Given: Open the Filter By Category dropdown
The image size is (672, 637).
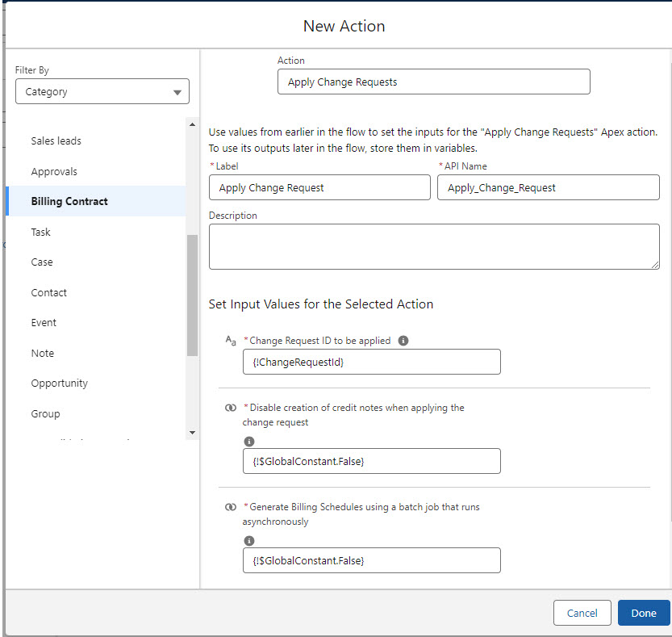Looking at the screenshot, I should (x=102, y=92).
